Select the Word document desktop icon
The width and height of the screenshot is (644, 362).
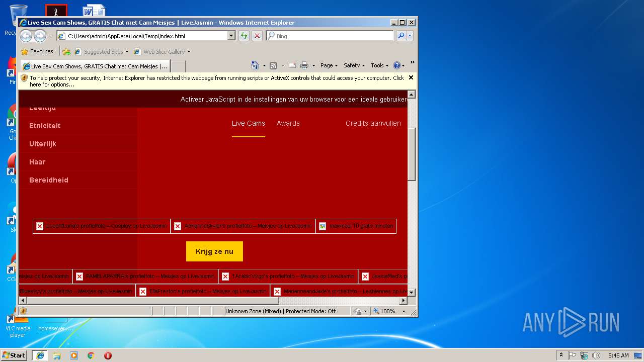pos(94,11)
